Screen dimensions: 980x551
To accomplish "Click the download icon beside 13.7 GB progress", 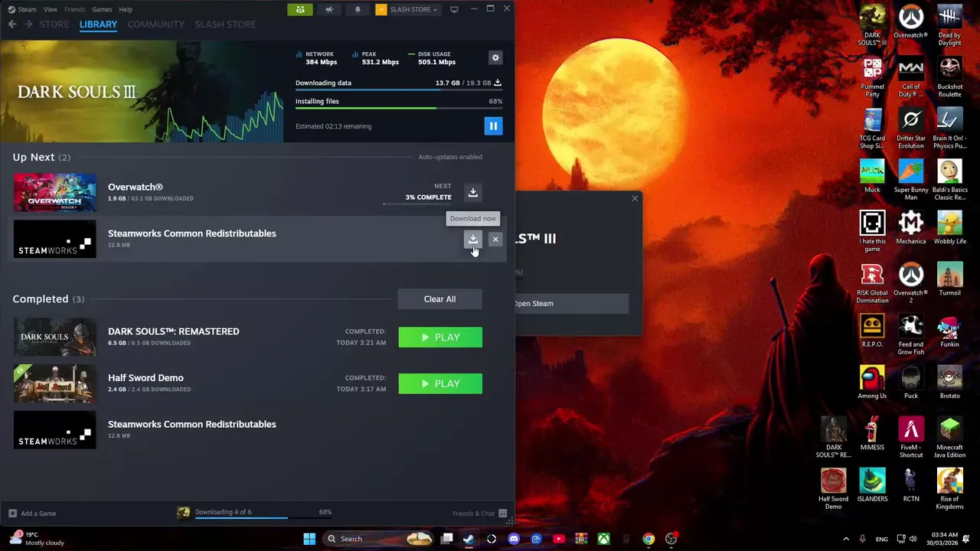I will point(497,83).
